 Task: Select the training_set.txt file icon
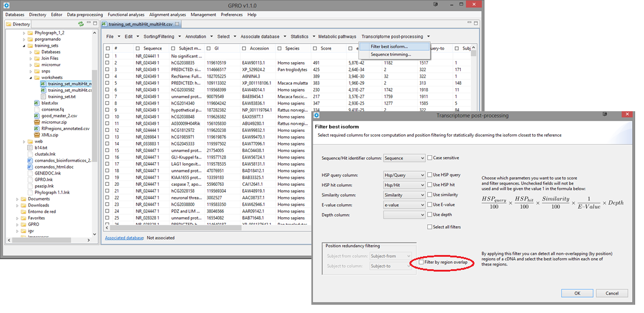tap(43, 96)
